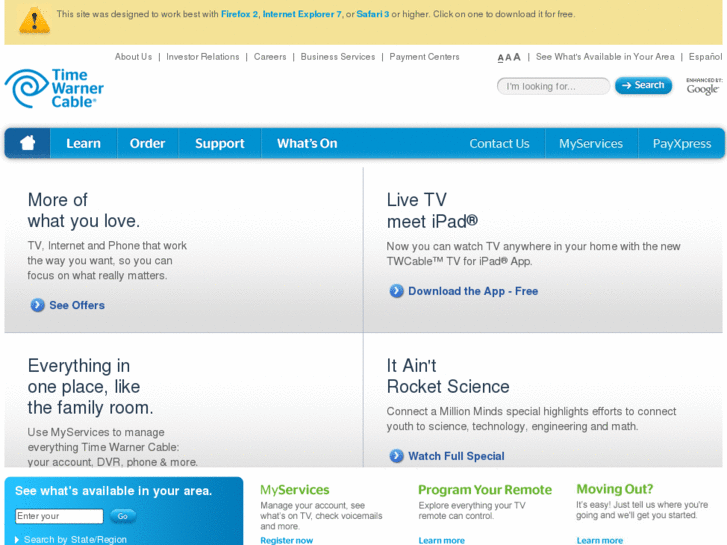Select the smallest text size A
This screenshot has height=545, width=727.
500,58
